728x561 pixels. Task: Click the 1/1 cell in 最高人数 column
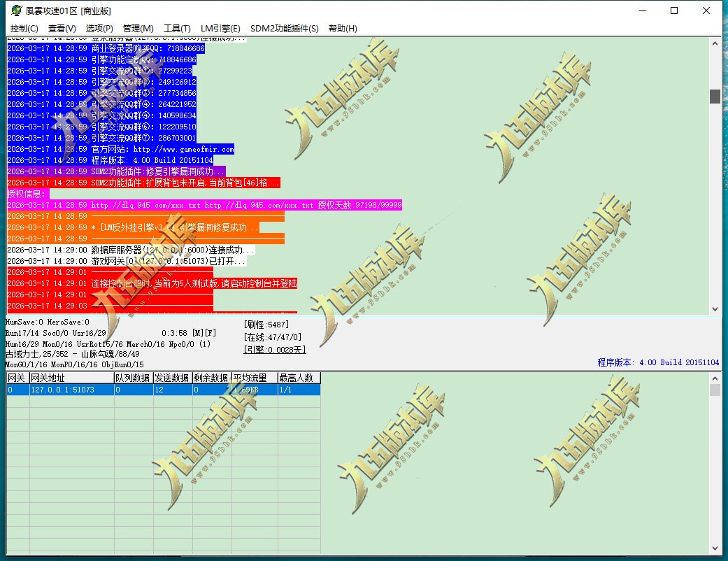click(x=299, y=390)
